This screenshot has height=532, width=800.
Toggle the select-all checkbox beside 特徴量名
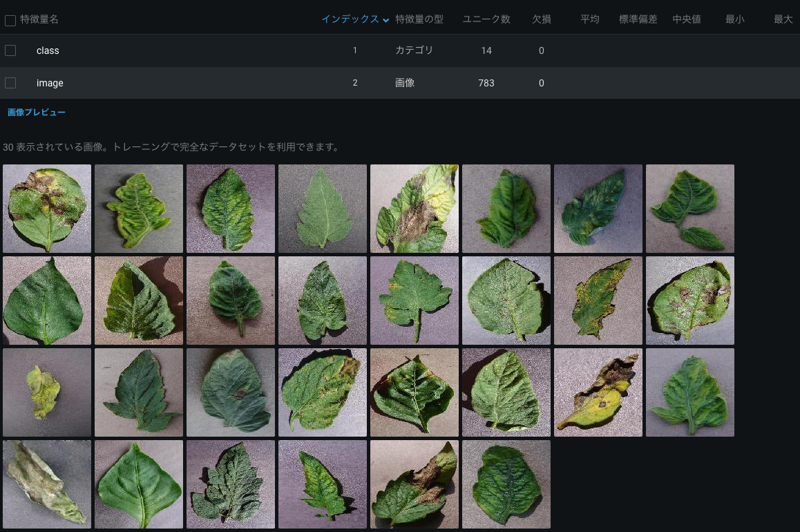click(10, 20)
